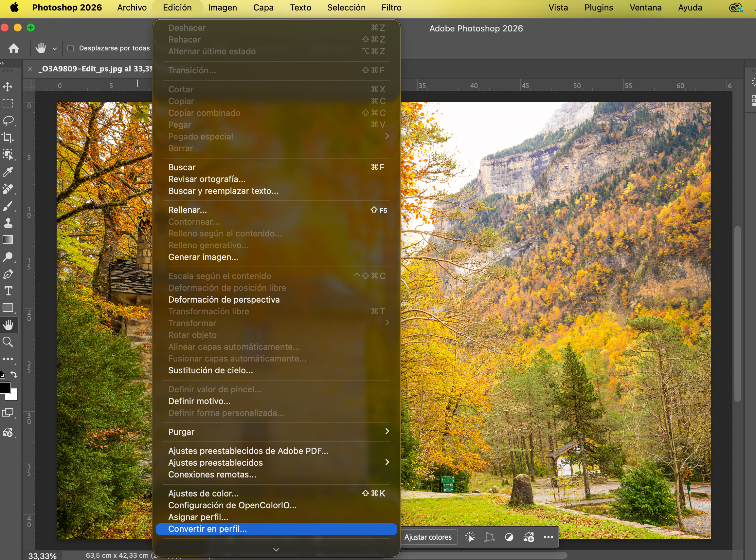Screen dimensions: 756x560
Task: Click the arrow to show more Edición items
Action: (x=277, y=550)
